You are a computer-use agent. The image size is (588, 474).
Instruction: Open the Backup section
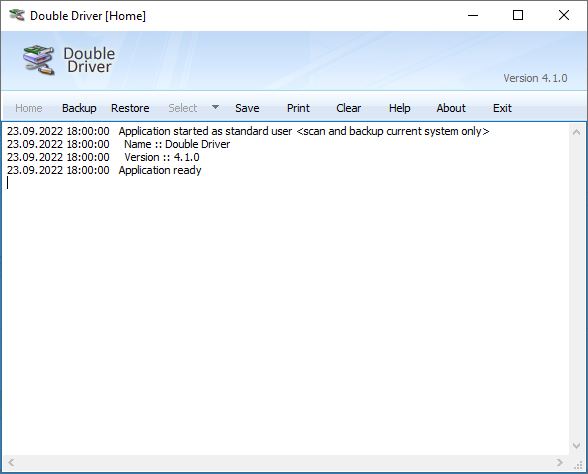(x=79, y=108)
